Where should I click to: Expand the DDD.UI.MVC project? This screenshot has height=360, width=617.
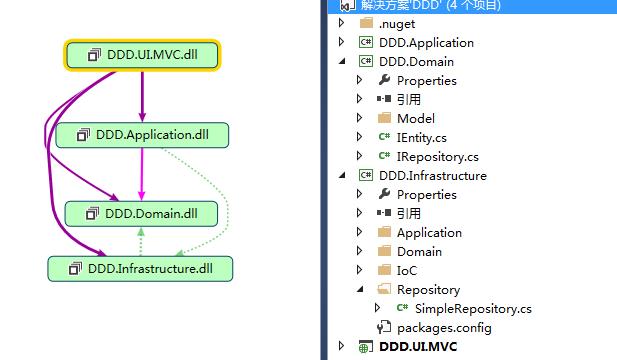341,346
